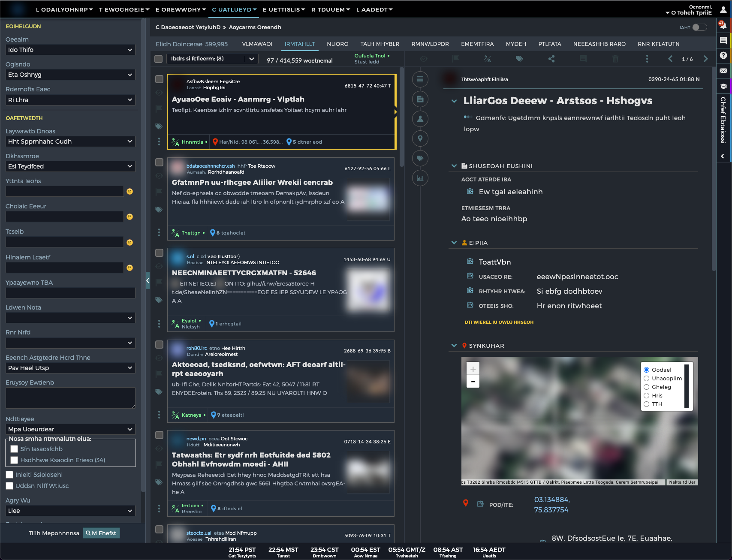Viewport: 732px width, 560px height.
Task: Select Uhaoopiim map layer radio
Action: click(x=646, y=379)
